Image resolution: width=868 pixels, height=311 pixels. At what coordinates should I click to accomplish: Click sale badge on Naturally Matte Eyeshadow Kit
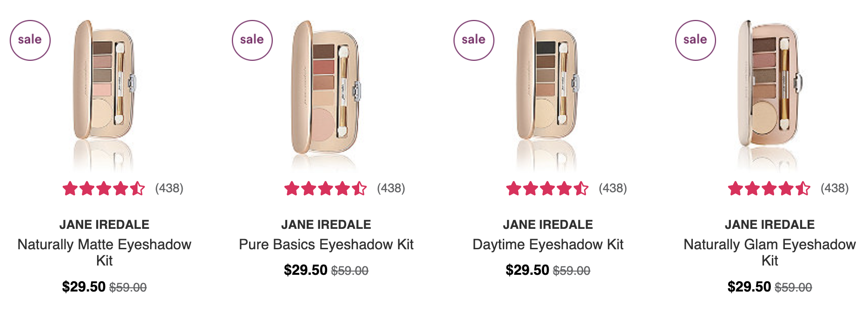30,40
